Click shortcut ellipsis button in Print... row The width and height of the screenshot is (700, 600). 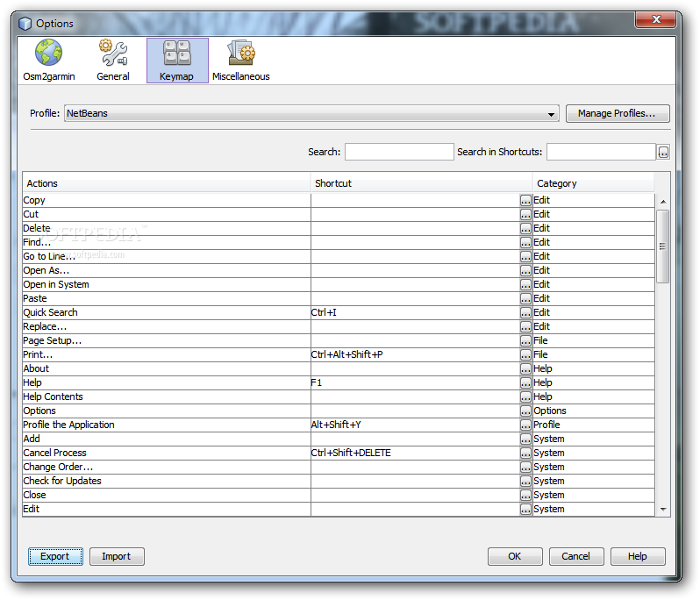pos(526,355)
